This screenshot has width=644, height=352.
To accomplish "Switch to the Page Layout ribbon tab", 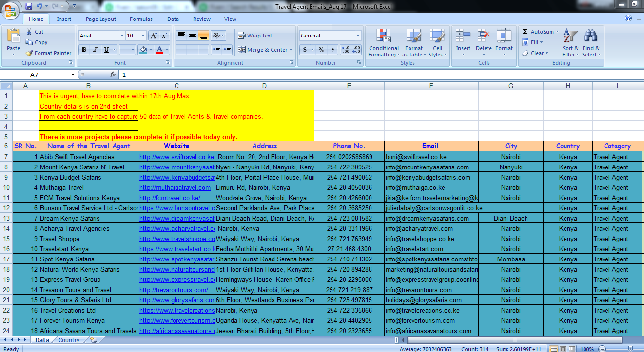I will pyautogui.click(x=101, y=19).
